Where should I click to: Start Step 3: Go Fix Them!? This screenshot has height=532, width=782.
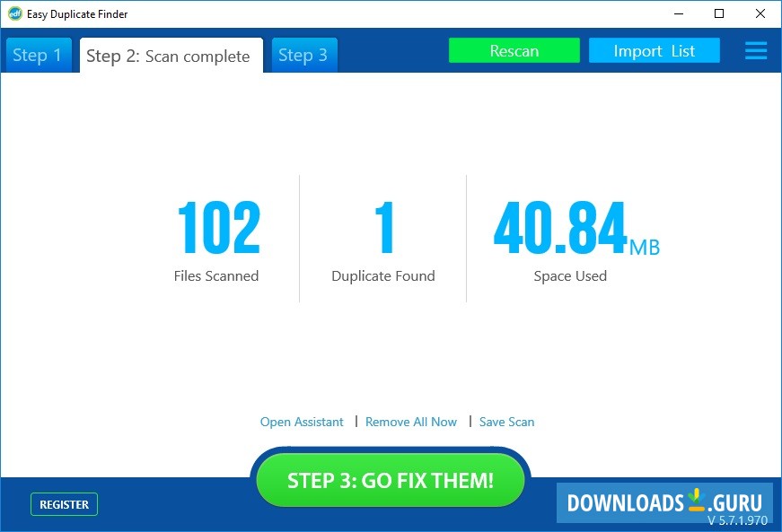pos(390,480)
